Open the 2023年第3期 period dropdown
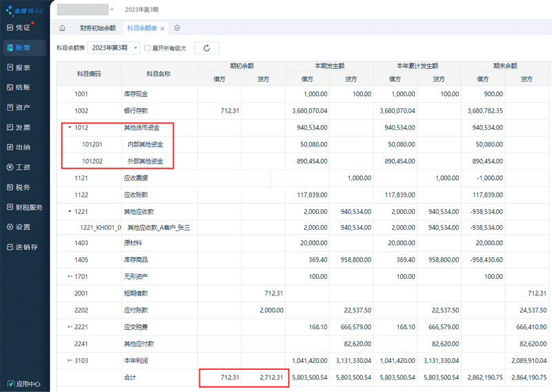This screenshot has height=392, width=552. (114, 48)
